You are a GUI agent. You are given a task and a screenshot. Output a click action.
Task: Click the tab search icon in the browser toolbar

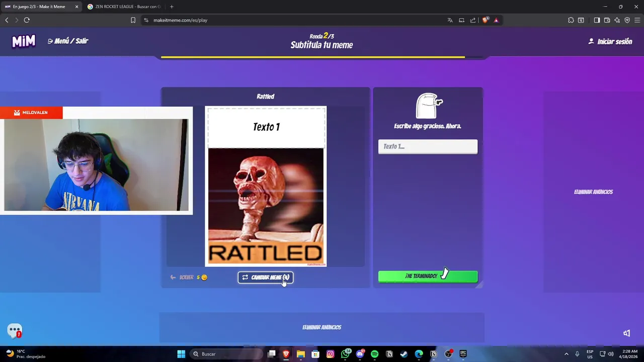(581, 20)
